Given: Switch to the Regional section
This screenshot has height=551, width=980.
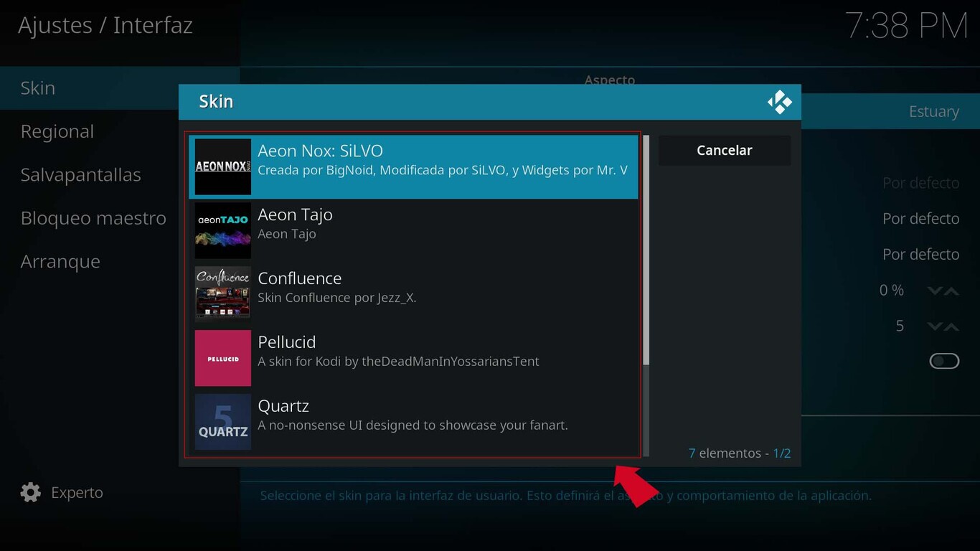Looking at the screenshot, I should pyautogui.click(x=57, y=131).
